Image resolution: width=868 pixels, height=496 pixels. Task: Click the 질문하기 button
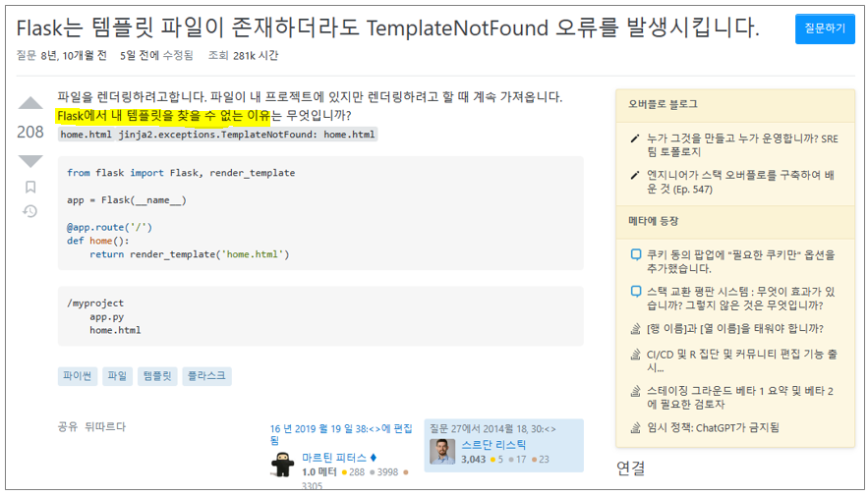pos(825,28)
